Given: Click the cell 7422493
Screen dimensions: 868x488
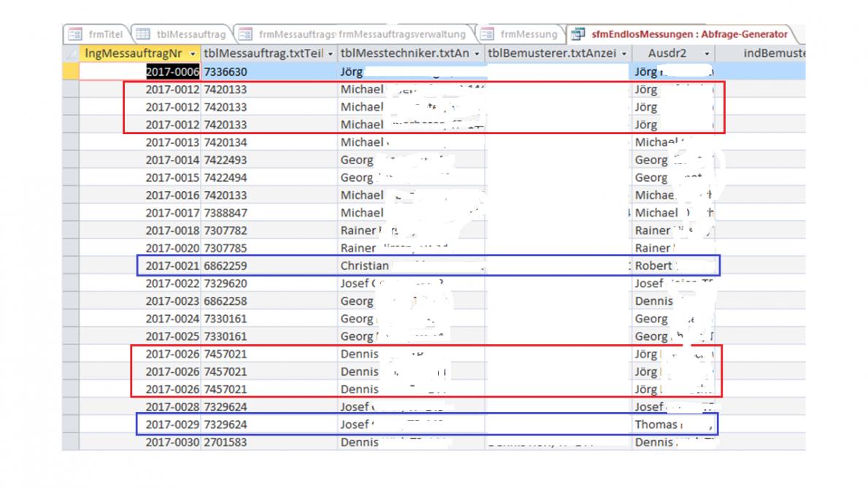Looking at the screenshot, I should tap(269, 160).
